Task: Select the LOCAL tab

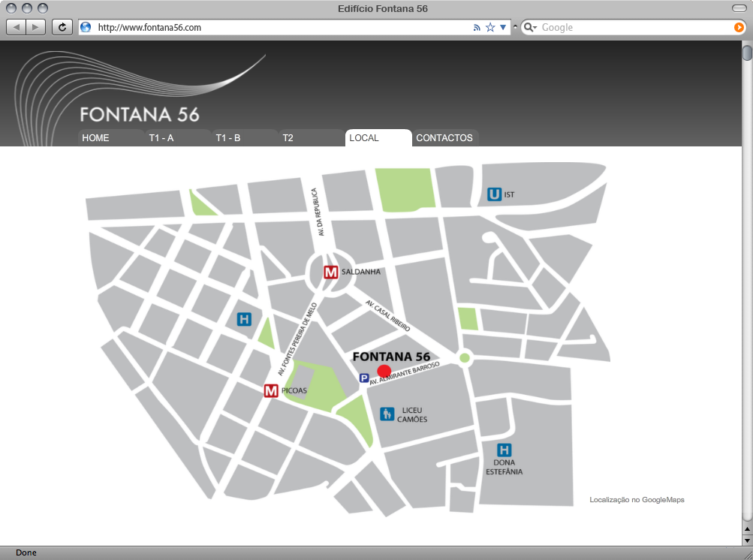Action: coord(378,138)
